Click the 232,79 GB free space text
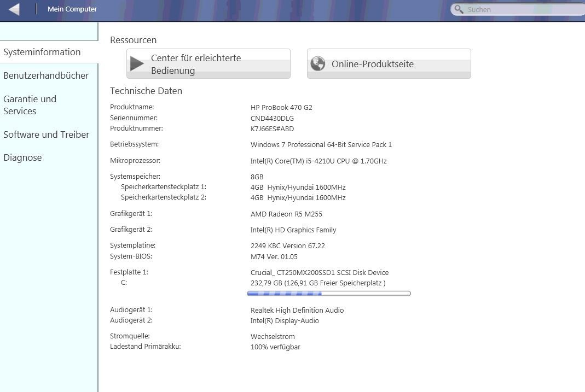The height and width of the screenshot is (392, 585). (x=318, y=283)
